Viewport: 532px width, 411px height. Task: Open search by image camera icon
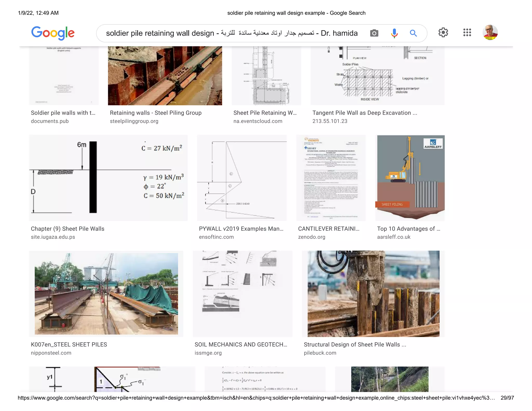(374, 33)
